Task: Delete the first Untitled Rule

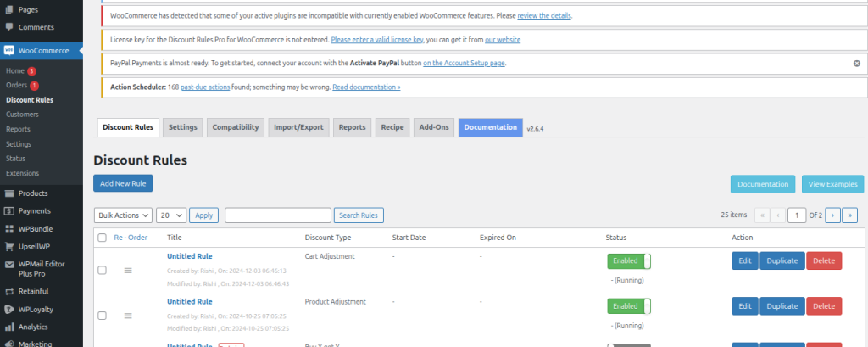Action: pos(823,260)
